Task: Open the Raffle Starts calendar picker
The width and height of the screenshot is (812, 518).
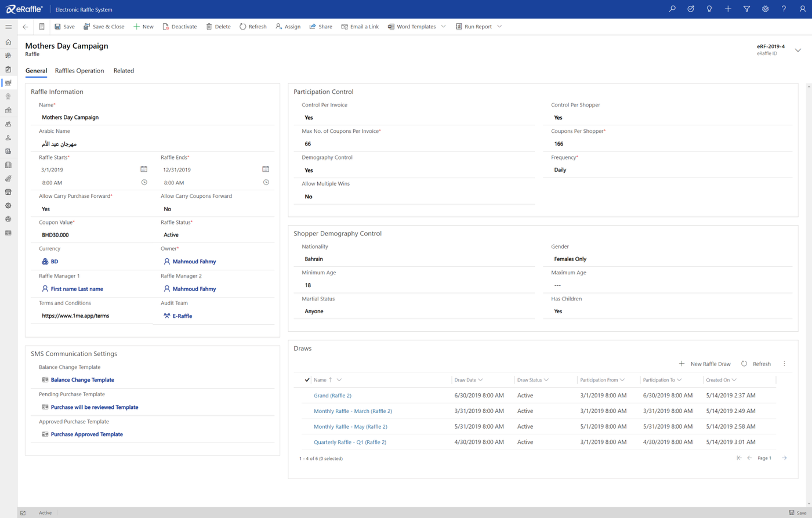Action: click(x=144, y=169)
